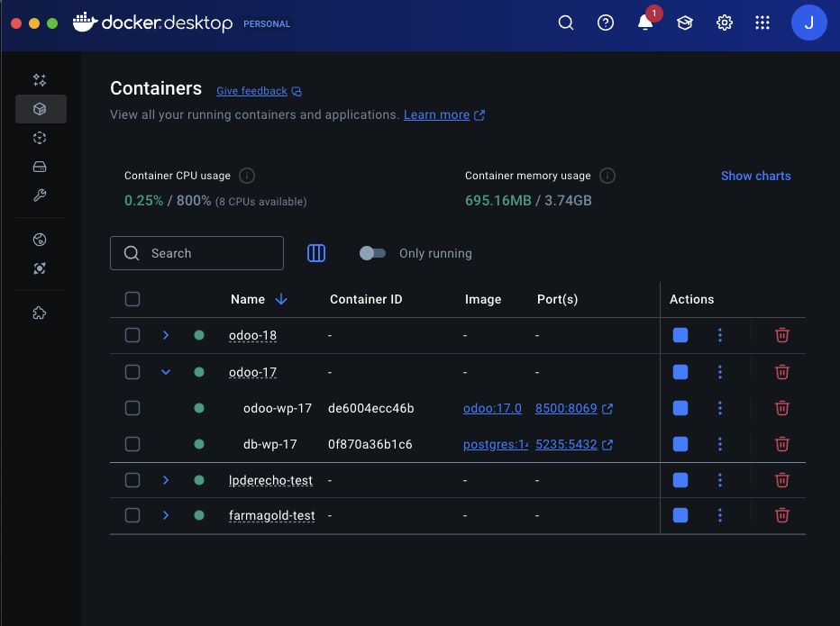Open the Builds section in the sidebar
Viewport: 840px width, 626px height.
pos(40,195)
